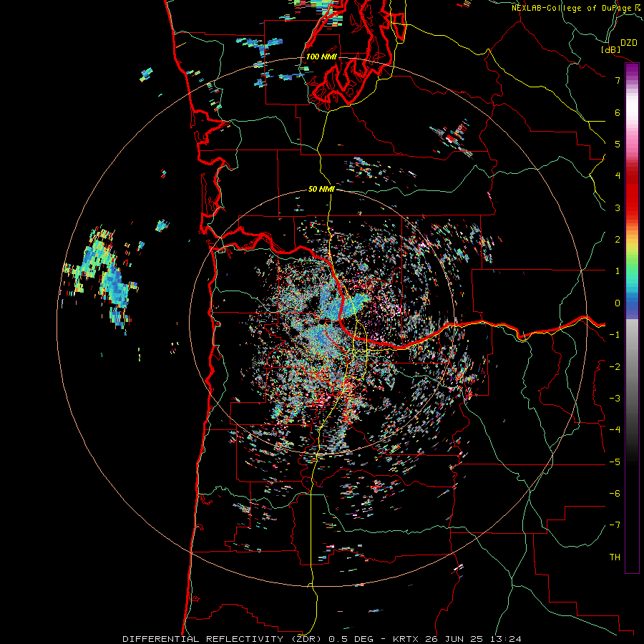Click the '4' value on color scale
644x644 pixels.
coord(618,176)
